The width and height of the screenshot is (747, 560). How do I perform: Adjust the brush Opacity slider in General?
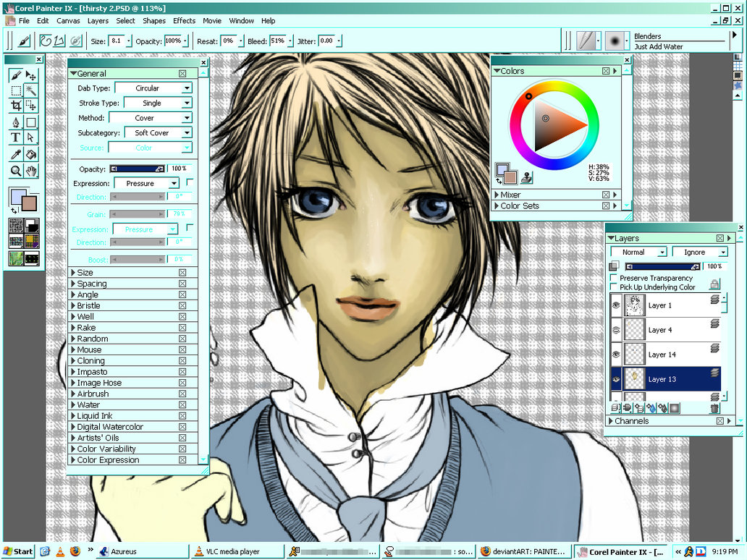pyautogui.click(x=138, y=169)
